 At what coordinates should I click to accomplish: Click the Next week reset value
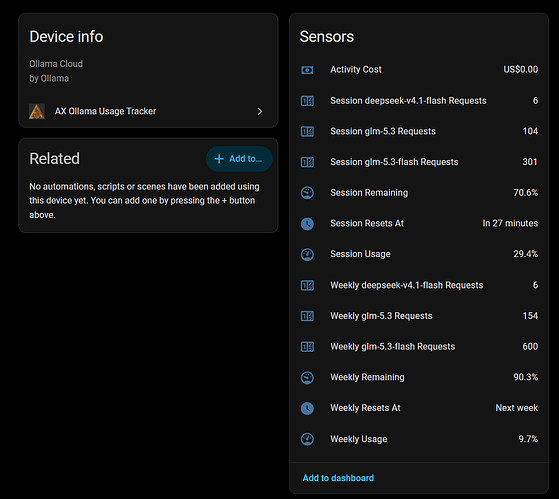point(517,408)
